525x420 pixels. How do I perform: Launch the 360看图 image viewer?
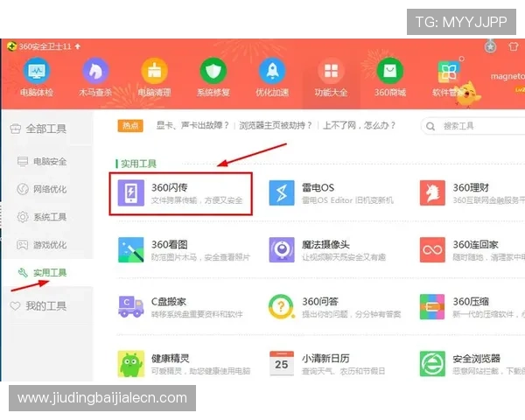tap(184, 250)
